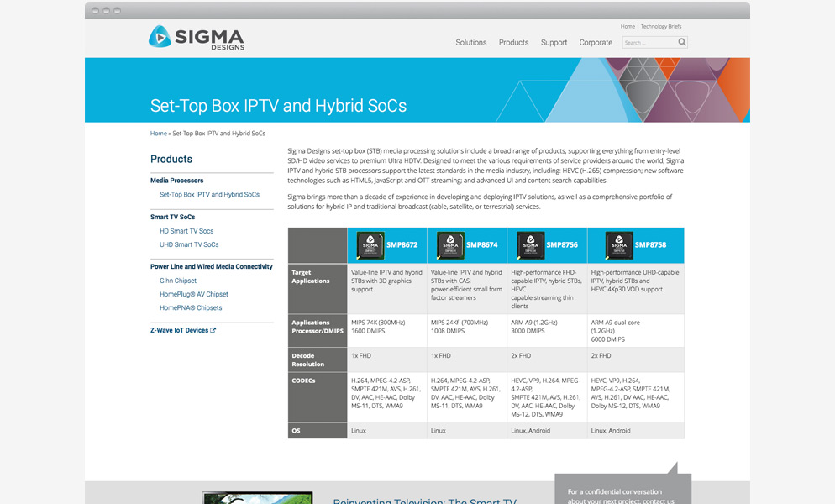Click the browser window close dot
Screen dimensions: 835x504
95,11
